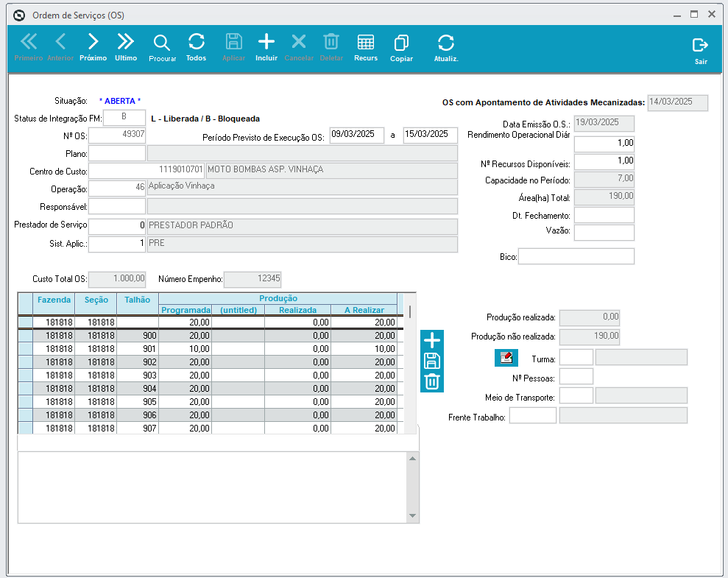Go to next record with Próximo

(x=93, y=46)
